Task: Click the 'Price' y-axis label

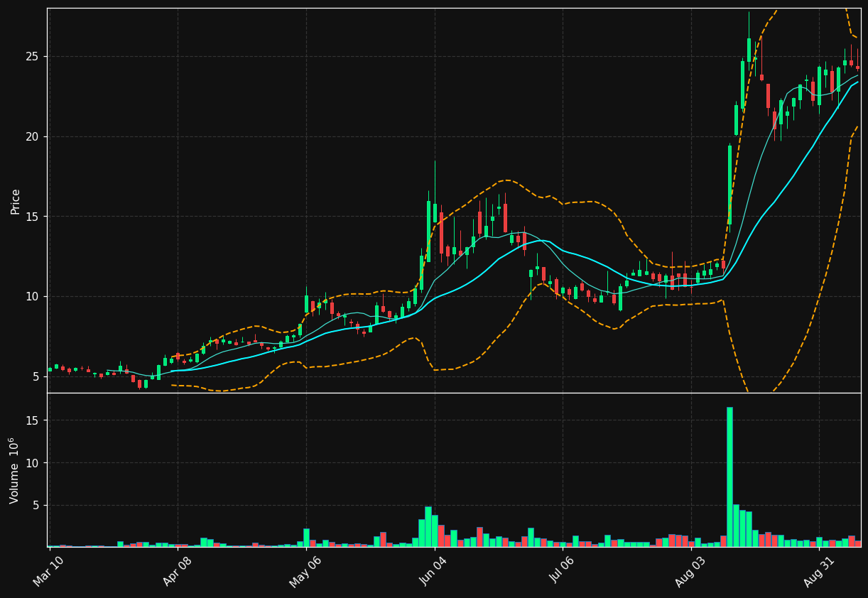Action: [x=15, y=201]
